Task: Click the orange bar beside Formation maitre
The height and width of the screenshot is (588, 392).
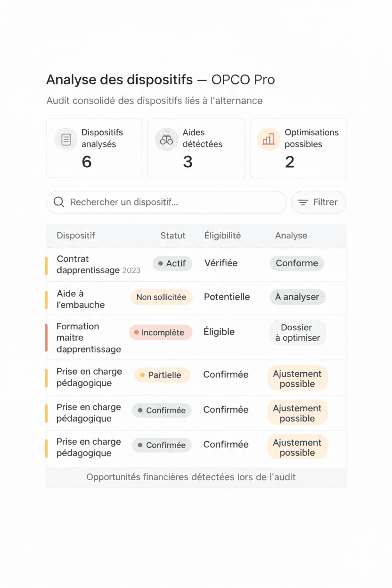Action: click(47, 337)
